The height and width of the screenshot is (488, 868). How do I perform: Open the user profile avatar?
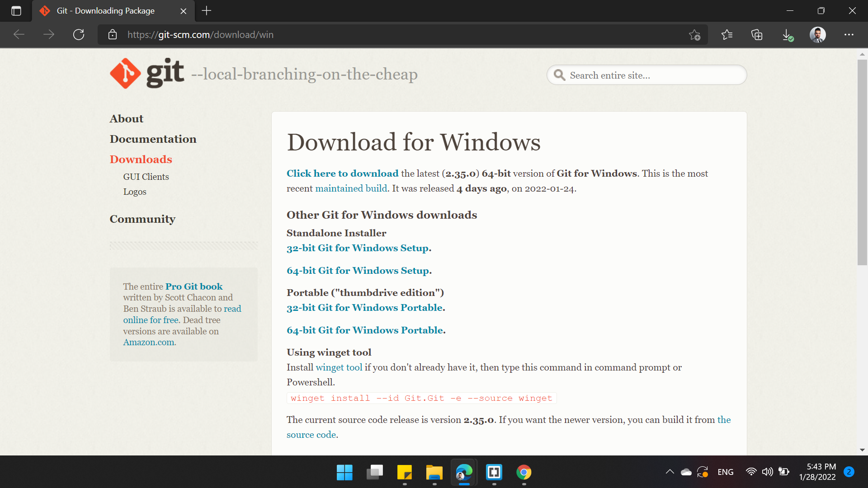817,35
